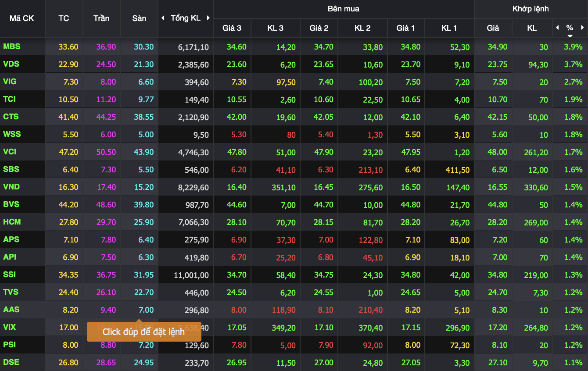The height and width of the screenshot is (371, 588).
Task: Open the SSI stock symbol
Action: point(9,275)
